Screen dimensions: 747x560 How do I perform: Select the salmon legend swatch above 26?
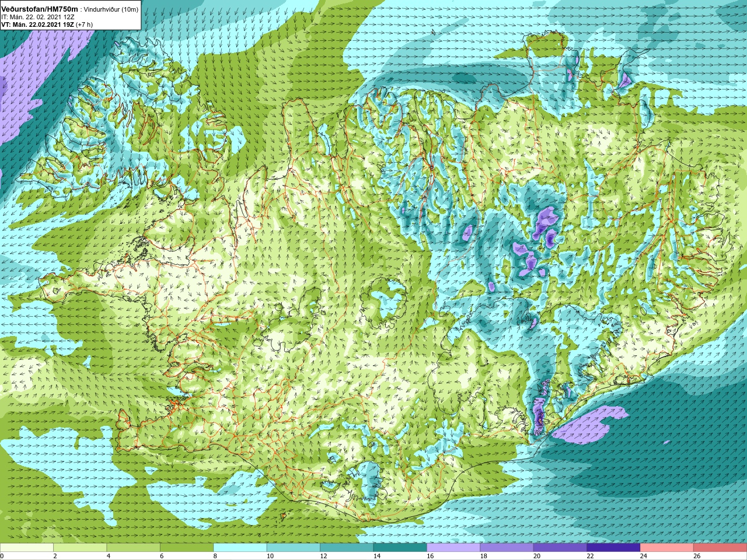[720, 548]
